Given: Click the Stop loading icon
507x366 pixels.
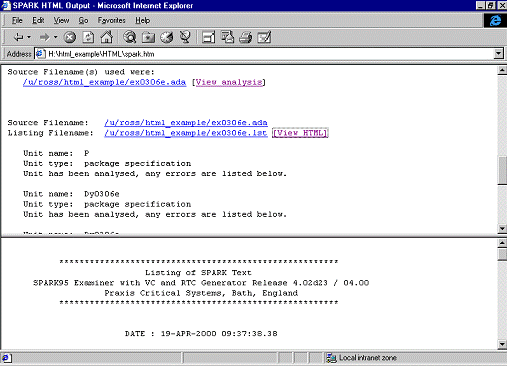Looking at the screenshot, I should 70,37.
